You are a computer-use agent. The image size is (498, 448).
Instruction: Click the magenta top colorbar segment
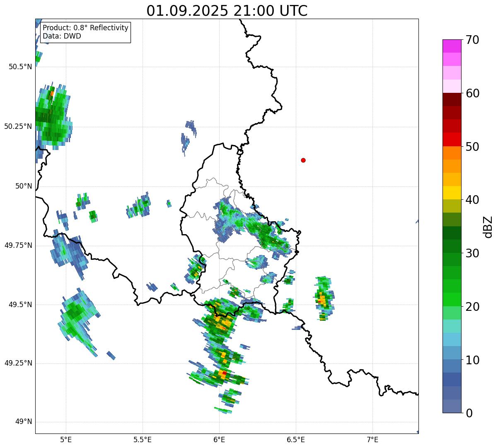click(x=452, y=46)
